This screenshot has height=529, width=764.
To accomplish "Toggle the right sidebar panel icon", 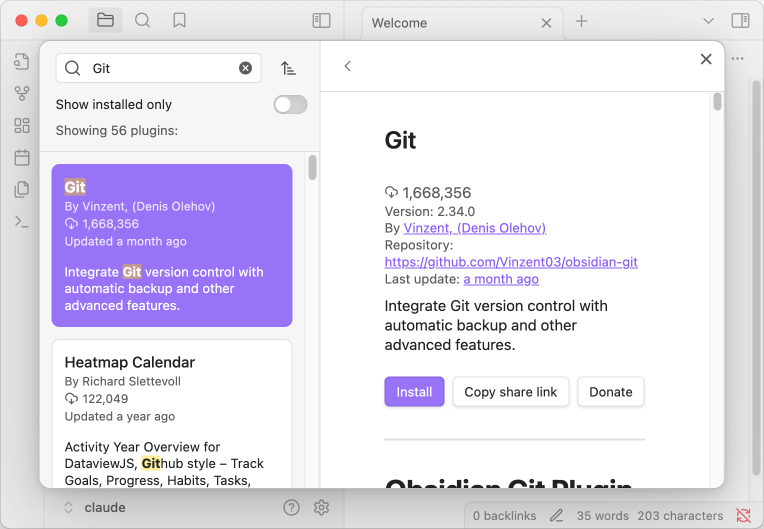I will point(740,20).
